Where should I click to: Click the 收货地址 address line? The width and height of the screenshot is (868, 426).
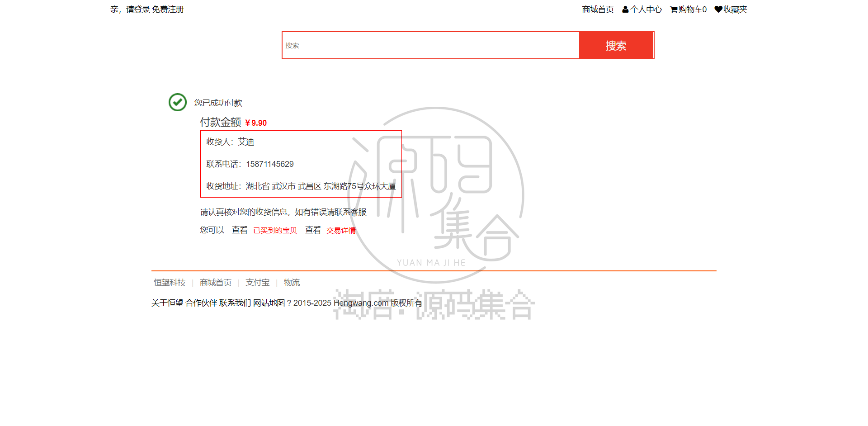point(301,186)
